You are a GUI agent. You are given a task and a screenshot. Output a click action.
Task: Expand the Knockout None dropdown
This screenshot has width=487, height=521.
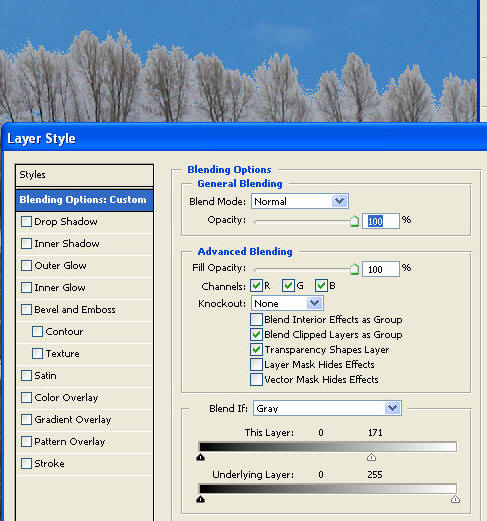tap(287, 303)
